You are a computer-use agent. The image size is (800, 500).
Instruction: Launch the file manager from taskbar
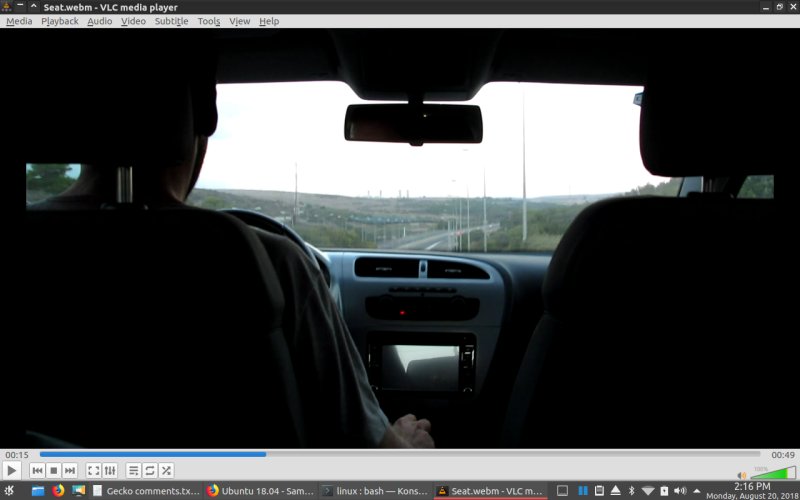38,491
